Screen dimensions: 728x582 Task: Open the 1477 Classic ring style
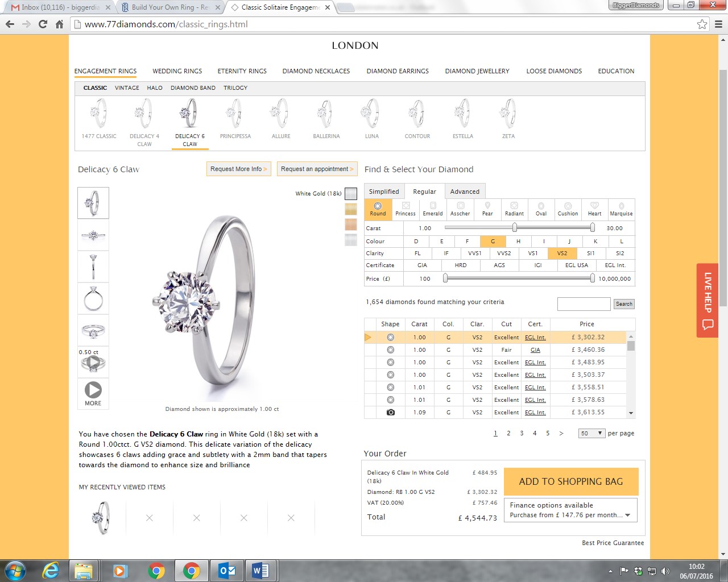tap(99, 119)
